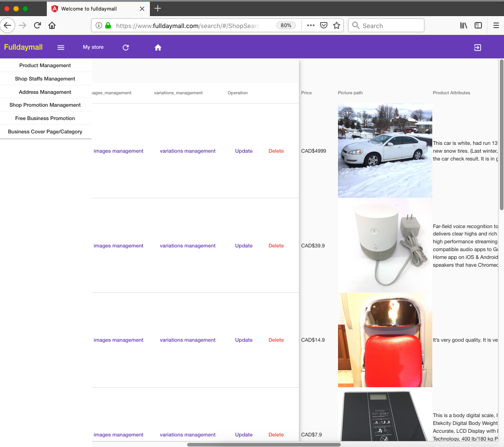Click the 80% zoom level indicator
The width and height of the screenshot is (504, 447).
coord(286,26)
